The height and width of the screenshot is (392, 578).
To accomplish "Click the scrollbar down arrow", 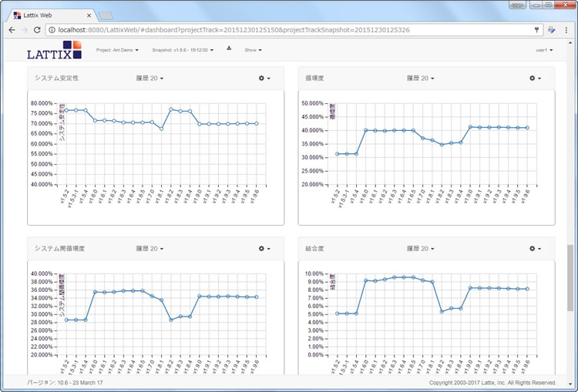I will (x=570, y=382).
